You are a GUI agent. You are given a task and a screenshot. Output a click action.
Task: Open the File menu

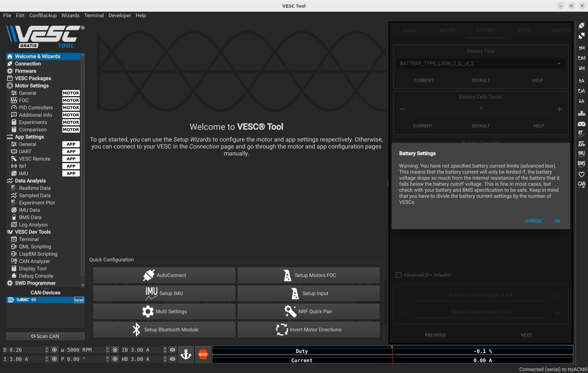7,15
